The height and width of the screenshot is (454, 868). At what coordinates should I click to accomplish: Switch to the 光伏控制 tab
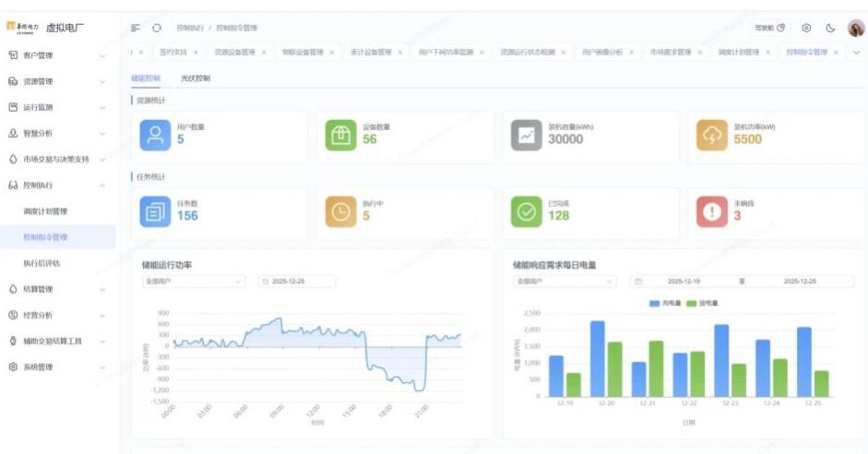click(x=195, y=78)
